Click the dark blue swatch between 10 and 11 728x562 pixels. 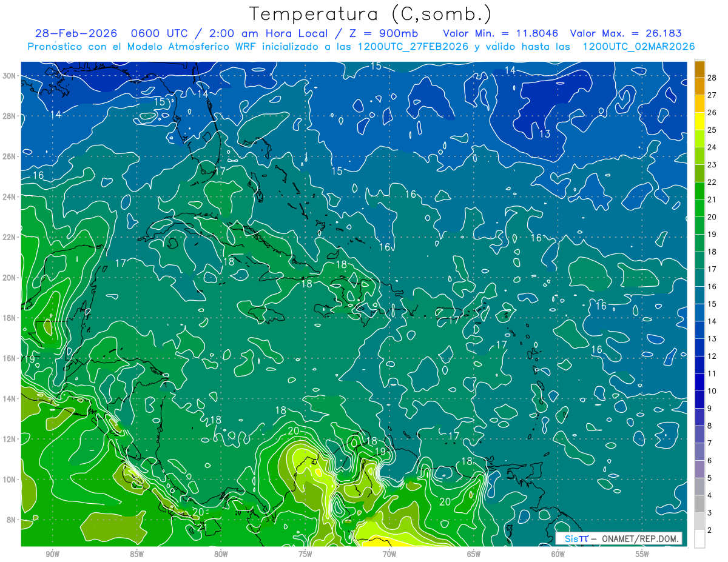point(699,383)
